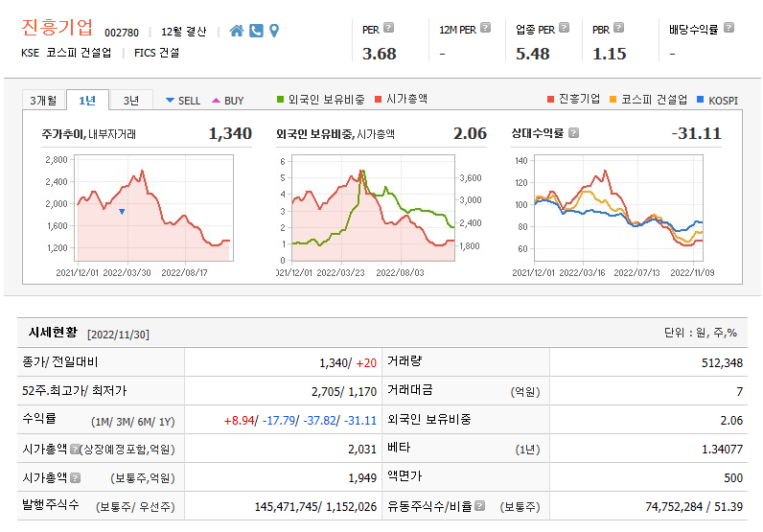The height and width of the screenshot is (532, 763).
Task: Click the -37.82 six-month return
Action: (x=319, y=421)
